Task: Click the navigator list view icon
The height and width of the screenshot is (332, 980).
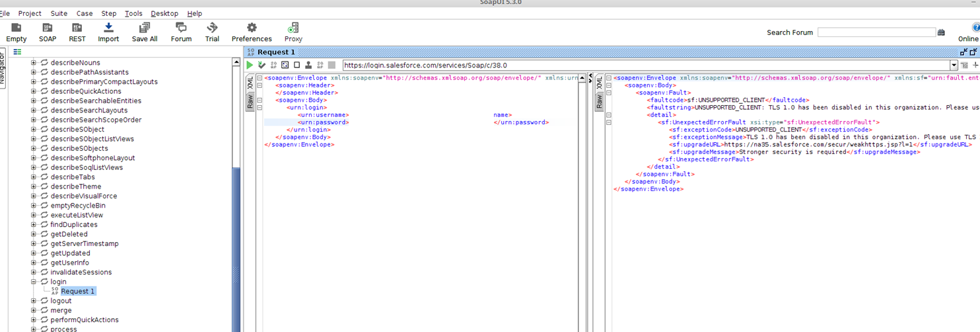Action: [x=17, y=52]
